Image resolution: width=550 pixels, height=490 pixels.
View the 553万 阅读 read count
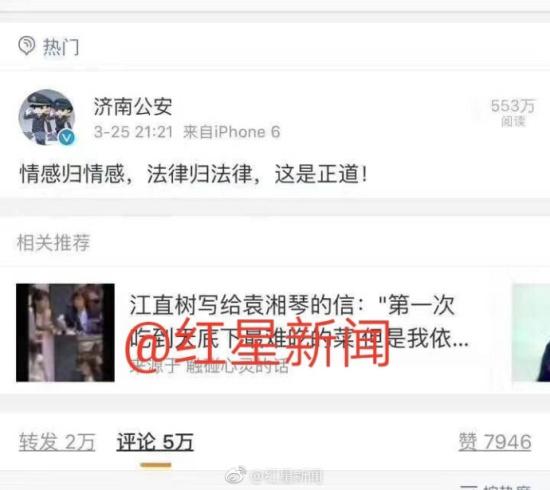(x=512, y=112)
